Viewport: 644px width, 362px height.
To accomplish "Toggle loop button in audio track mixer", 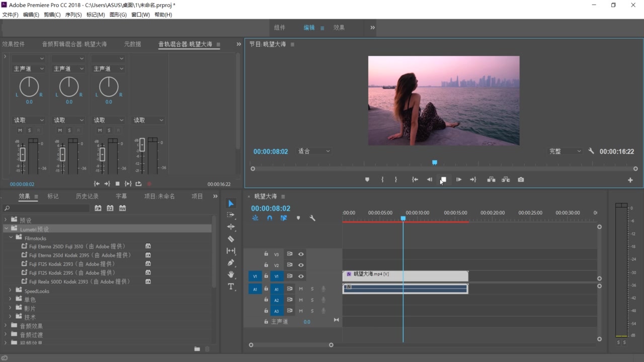I will click(x=138, y=184).
